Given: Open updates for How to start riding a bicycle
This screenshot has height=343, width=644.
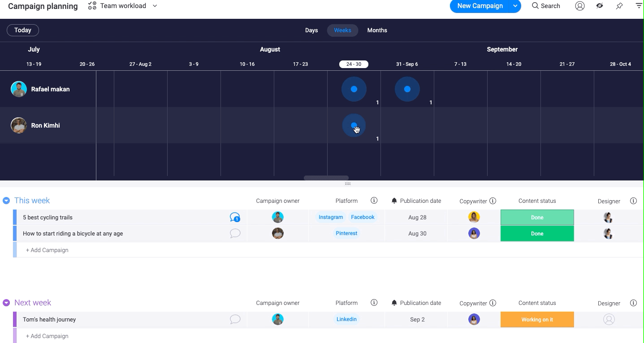Looking at the screenshot, I should (235, 233).
